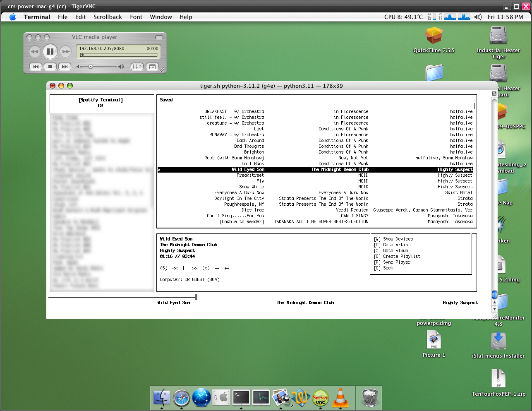Select TenFourFoxPEP_1.zip on desktop

498,382
